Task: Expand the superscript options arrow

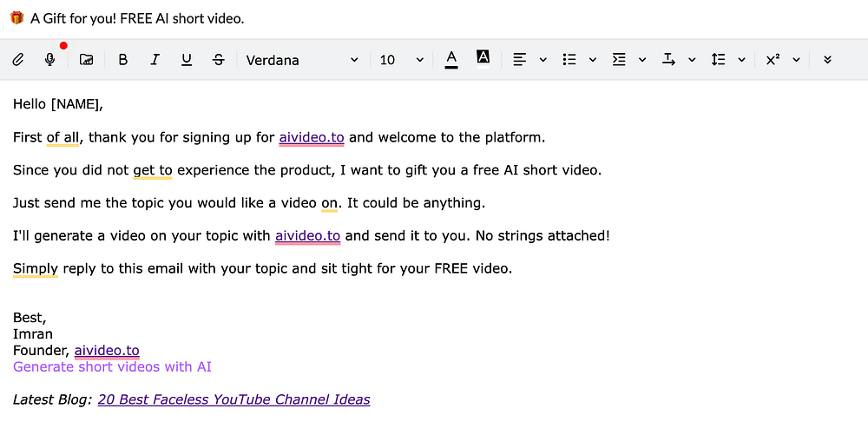Action: point(797,60)
